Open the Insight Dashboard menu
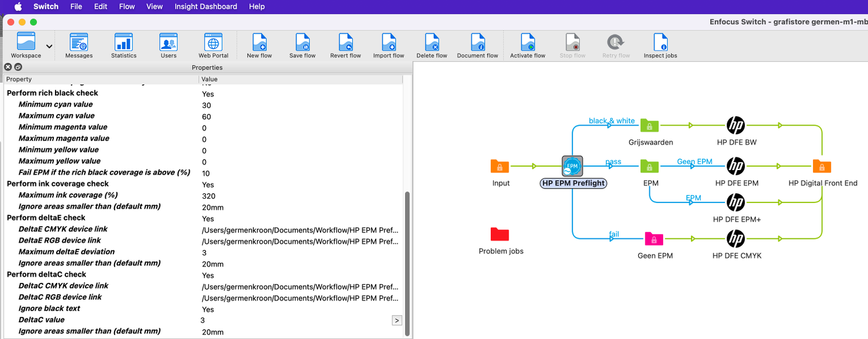The image size is (868, 339). click(206, 6)
